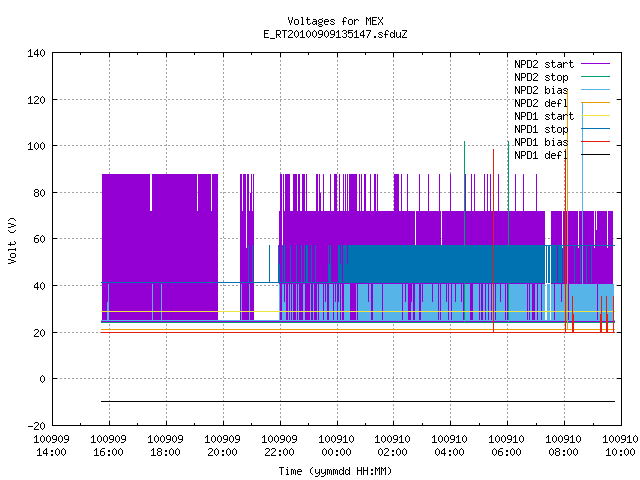Click the chart title "Voltages for MEX"

click(335, 21)
